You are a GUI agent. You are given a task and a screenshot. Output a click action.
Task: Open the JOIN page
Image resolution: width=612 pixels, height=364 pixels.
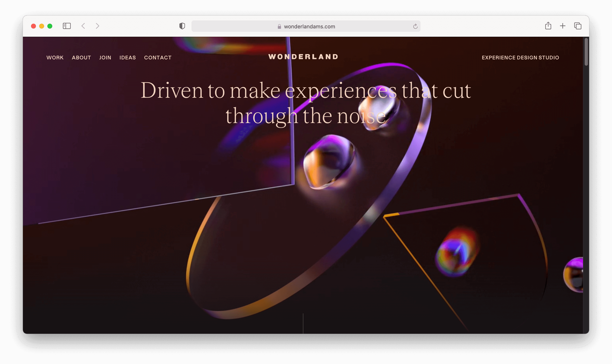(x=105, y=58)
